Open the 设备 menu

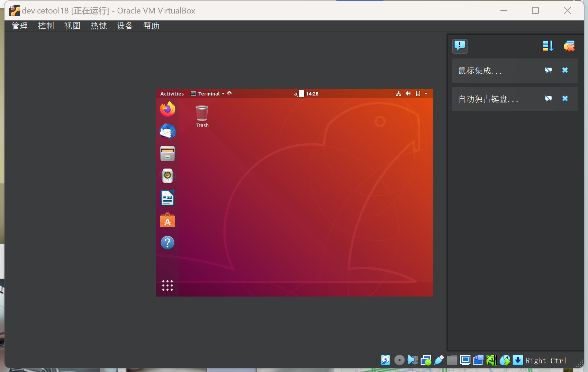tap(125, 26)
